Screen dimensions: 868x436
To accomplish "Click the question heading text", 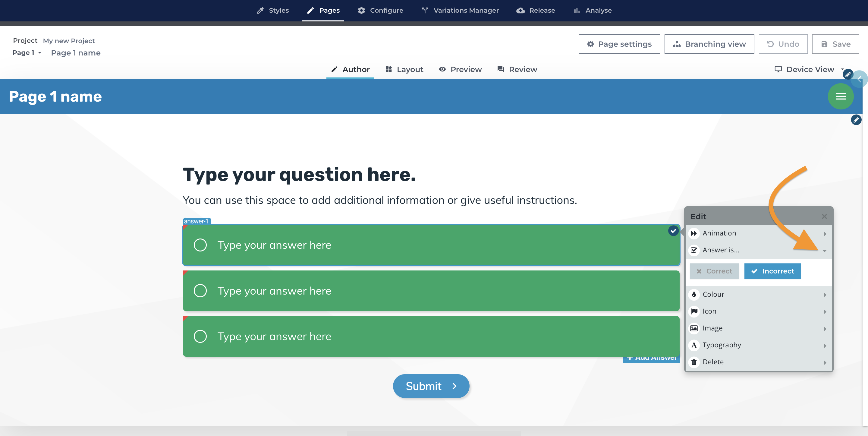I will 299,175.
